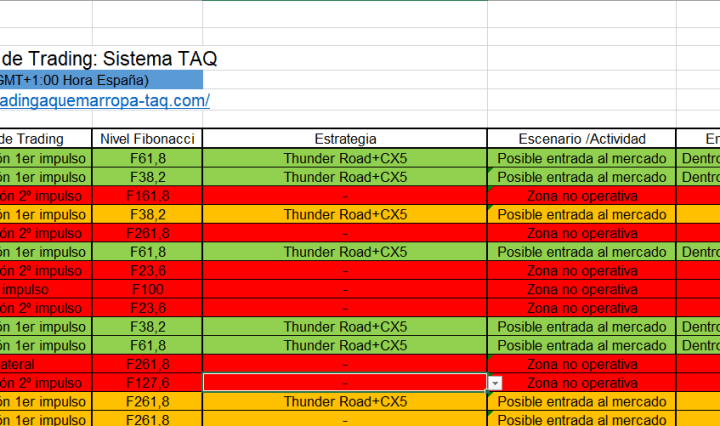The image size is (720, 426).
Task: Select the highlighted red Estrategia cell in F127,6 row
Action: pos(345,383)
